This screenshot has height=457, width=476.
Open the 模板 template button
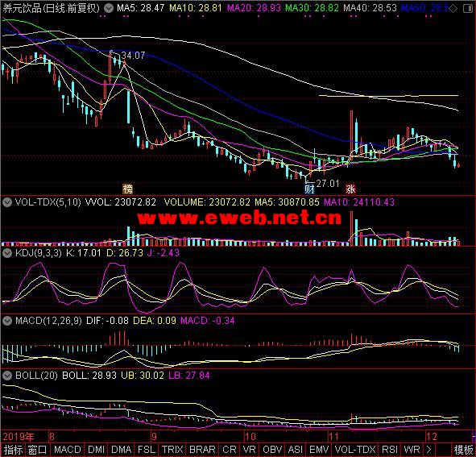464,450
